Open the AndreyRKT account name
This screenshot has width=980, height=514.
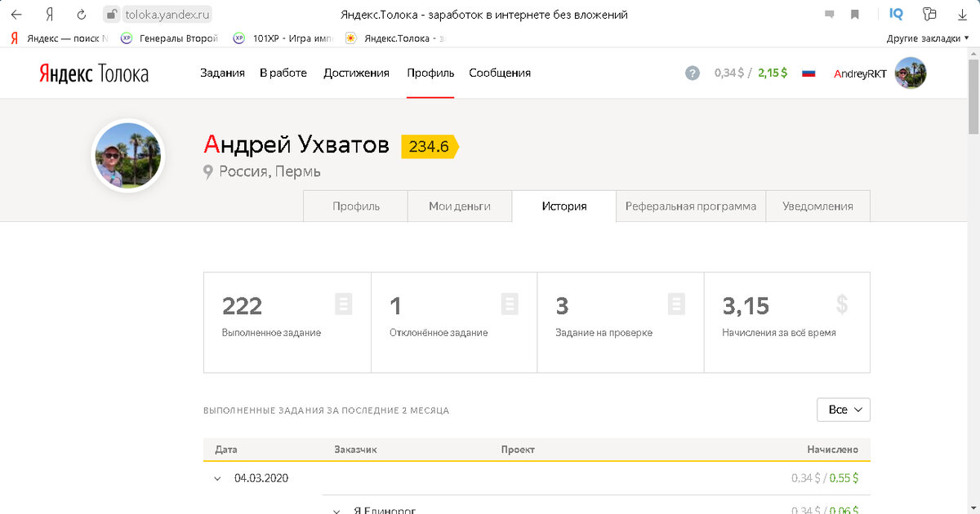(x=860, y=73)
